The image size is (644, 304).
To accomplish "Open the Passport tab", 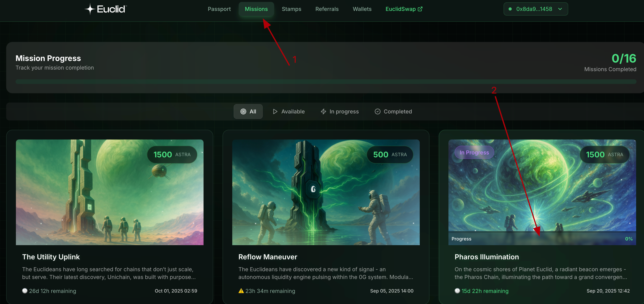I will (219, 9).
